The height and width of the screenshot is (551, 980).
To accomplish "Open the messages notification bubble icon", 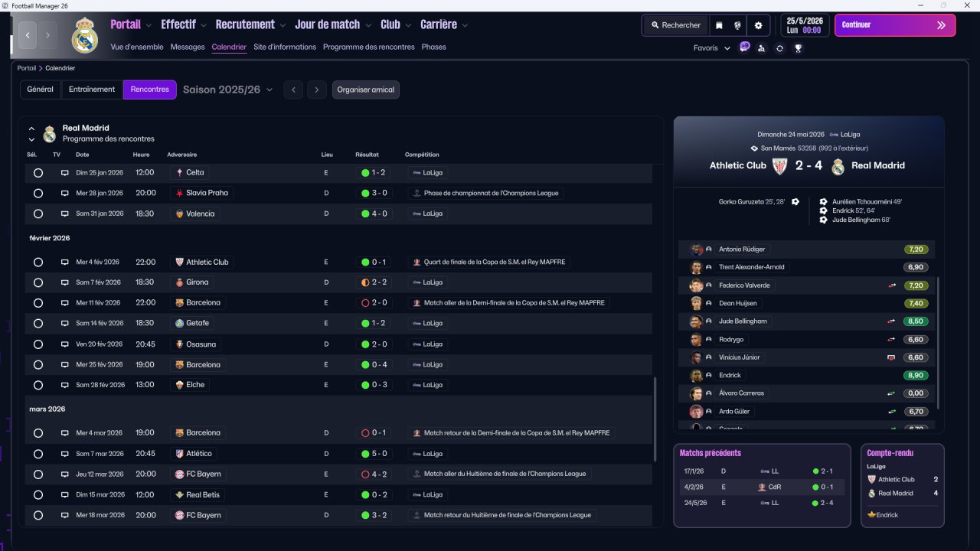I will (x=744, y=47).
